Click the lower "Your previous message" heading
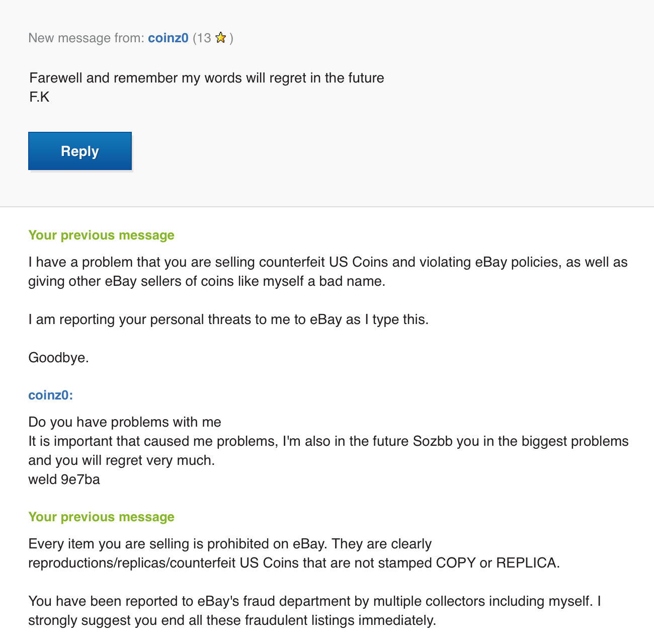The height and width of the screenshot is (644, 654). pyautogui.click(x=101, y=517)
